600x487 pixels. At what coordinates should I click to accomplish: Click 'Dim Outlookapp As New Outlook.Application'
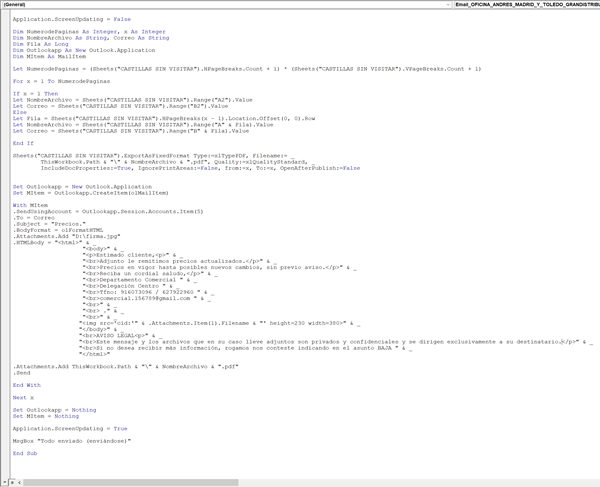[x=84, y=50]
